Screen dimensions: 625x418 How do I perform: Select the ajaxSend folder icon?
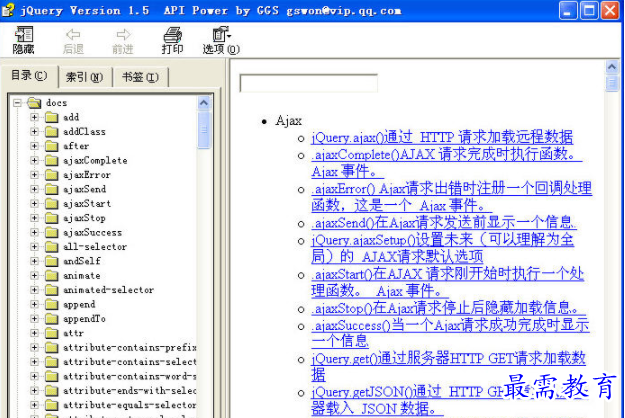point(51,189)
